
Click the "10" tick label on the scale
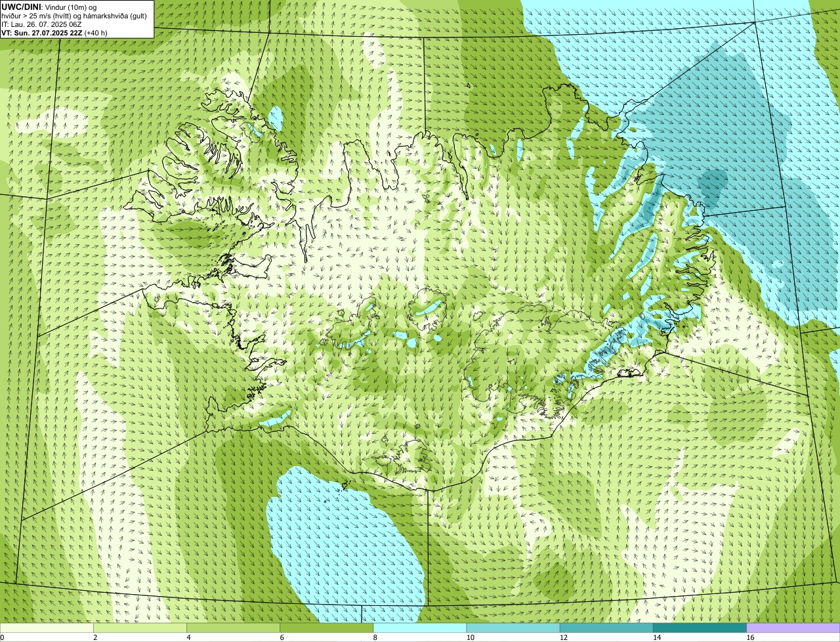(470, 637)
